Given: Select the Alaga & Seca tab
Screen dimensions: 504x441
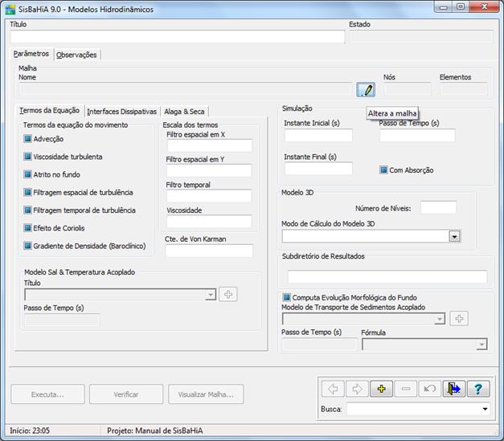Looking at the screenshot, I should pyautogui.click(x=184, y=112).
